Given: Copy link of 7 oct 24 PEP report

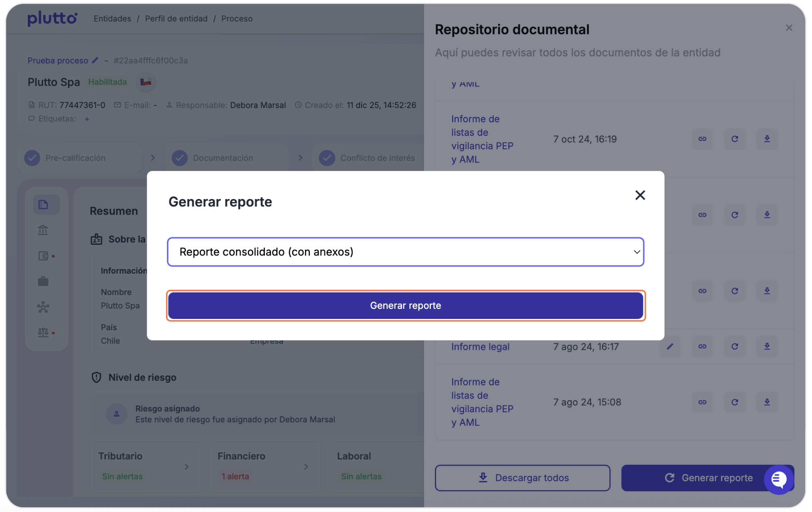Looking at the screenshot, I should (702, 139).
